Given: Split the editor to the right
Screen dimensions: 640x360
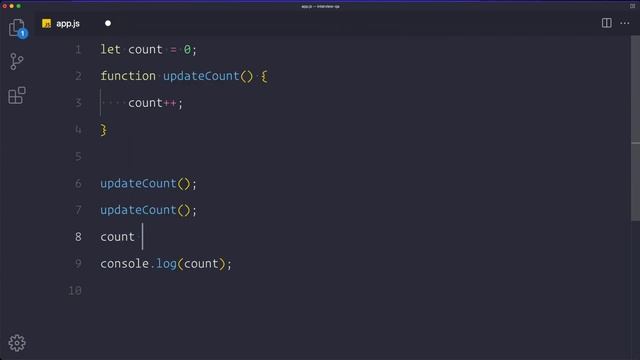Looking at the screenshot, I should point(607,23).
